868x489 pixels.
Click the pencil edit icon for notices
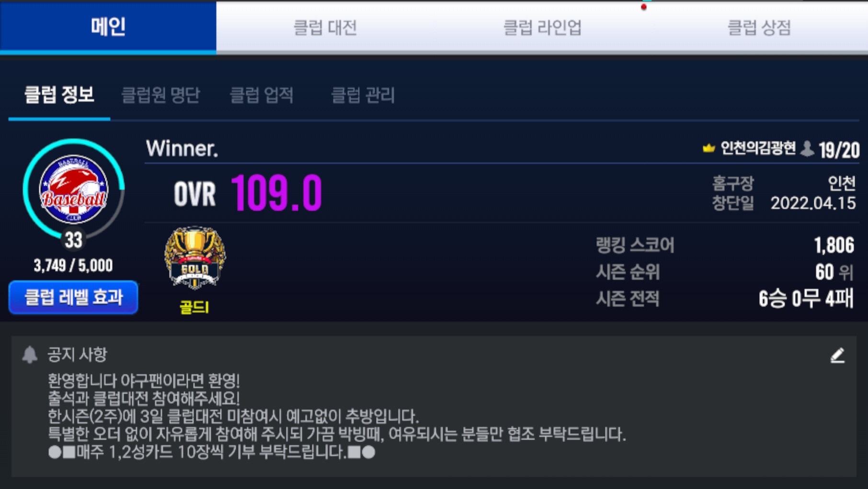tap(837, 355)
